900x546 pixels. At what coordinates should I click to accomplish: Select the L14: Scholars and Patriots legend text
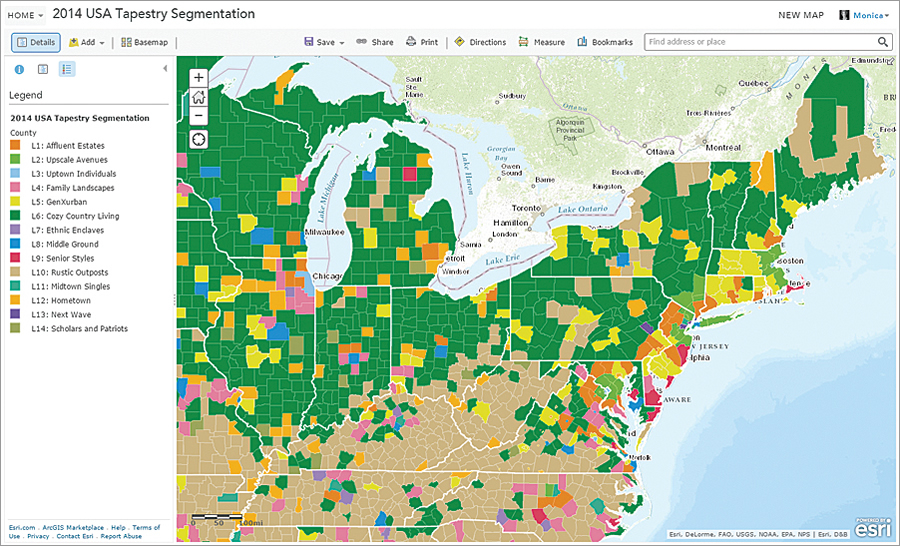pyautogui.click(x=79, y=328)
